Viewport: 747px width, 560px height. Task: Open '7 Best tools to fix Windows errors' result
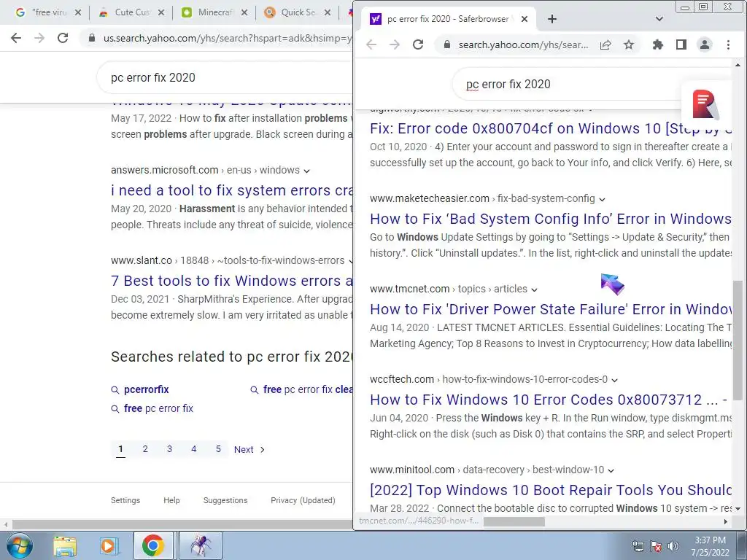click(231, 281)
